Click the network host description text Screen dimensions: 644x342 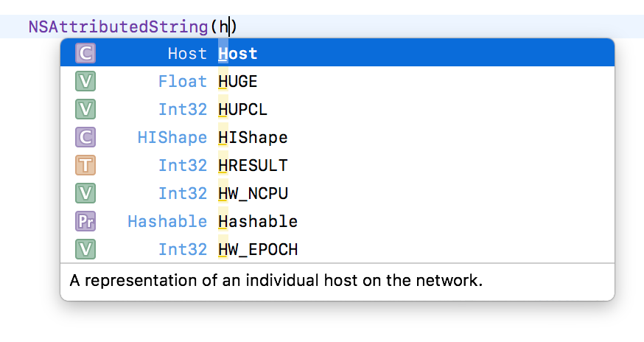tap(276, 280)
